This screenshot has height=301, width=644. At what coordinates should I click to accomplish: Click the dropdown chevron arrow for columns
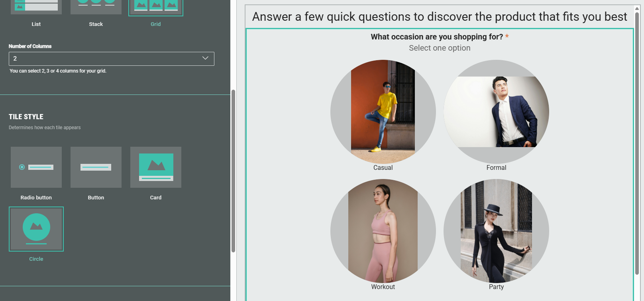tap(205, 58)
